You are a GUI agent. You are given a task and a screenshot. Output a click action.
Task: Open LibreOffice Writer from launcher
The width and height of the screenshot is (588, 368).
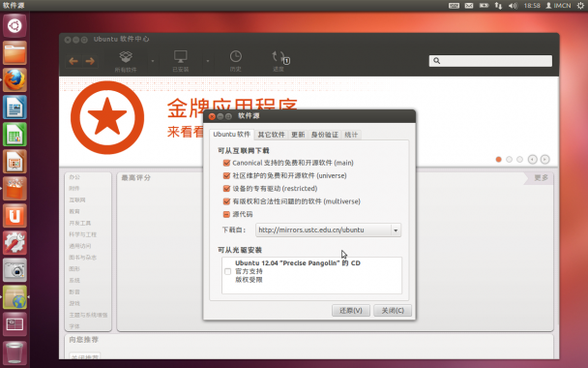15,107
